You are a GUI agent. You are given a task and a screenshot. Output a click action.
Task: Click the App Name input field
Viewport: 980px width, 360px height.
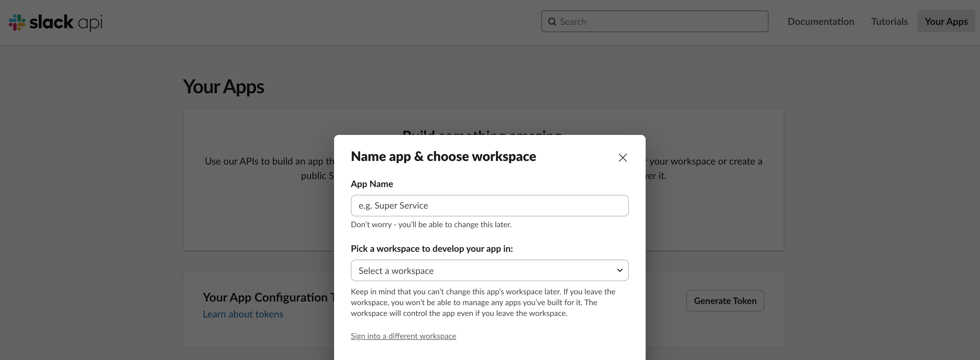click(x=489, y=206)
